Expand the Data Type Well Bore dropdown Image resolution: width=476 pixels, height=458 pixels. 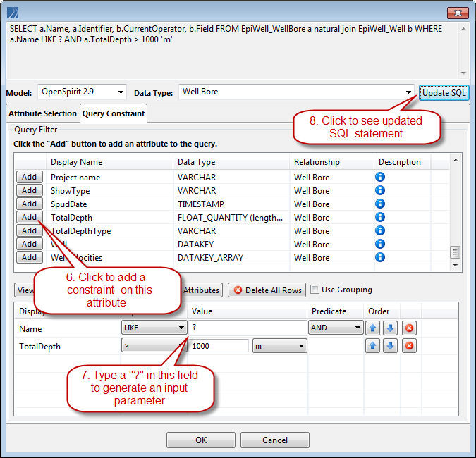click(x=296, y=92)
